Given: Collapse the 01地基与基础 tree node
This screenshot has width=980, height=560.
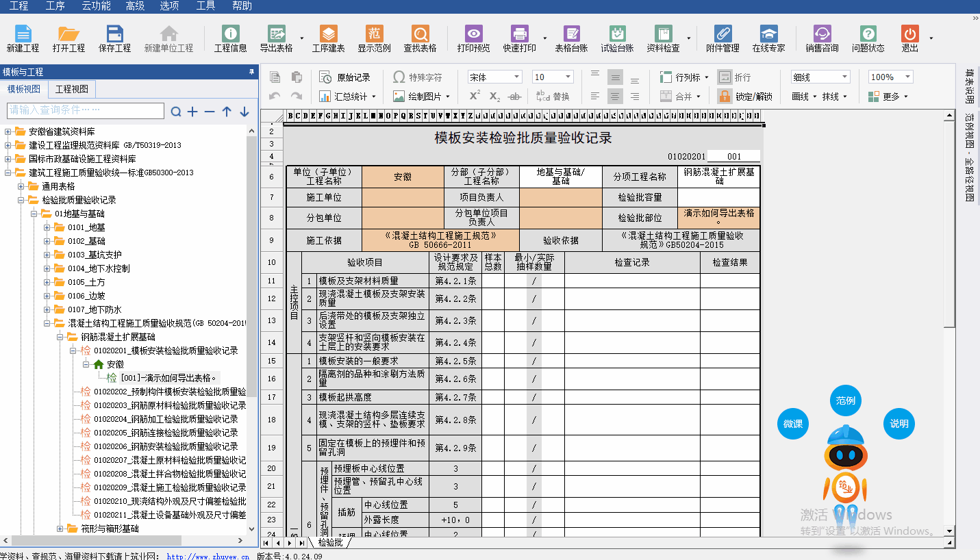Looking at the screenshot, I should tap(34, 214).
